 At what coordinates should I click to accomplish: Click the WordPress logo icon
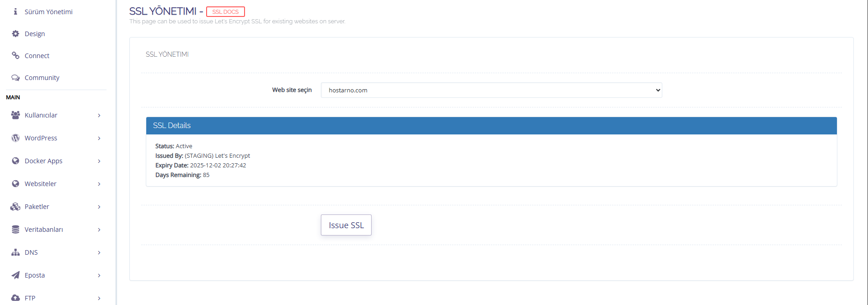tap(16, 138)
